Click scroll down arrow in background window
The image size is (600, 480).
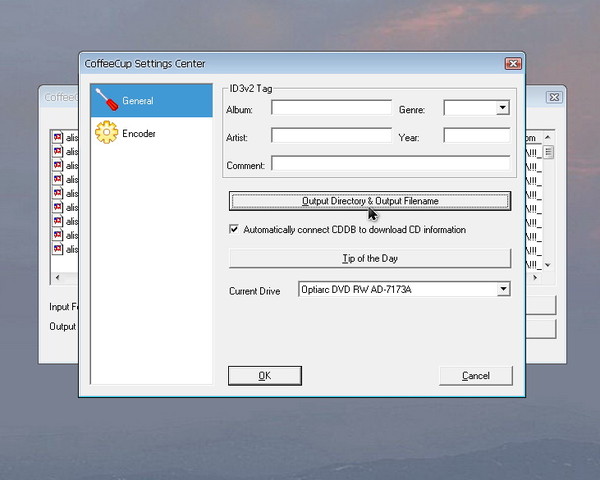[548, 265]
